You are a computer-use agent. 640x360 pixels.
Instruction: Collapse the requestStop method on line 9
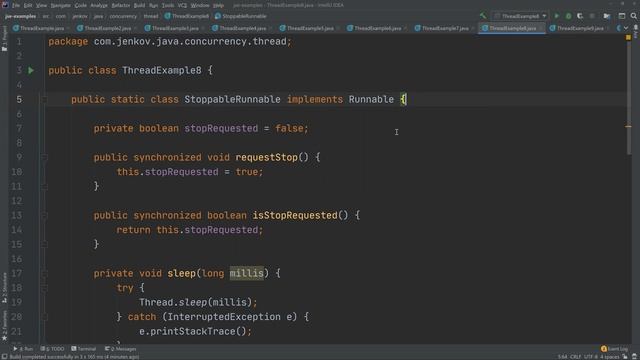click(44, 157)
